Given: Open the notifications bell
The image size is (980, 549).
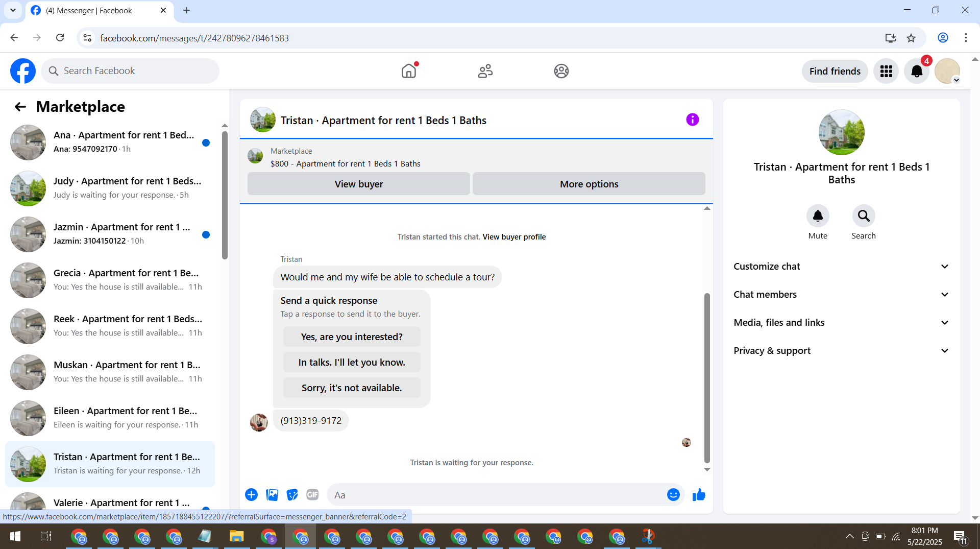Looking at the screenshot, I should point(917,71).
